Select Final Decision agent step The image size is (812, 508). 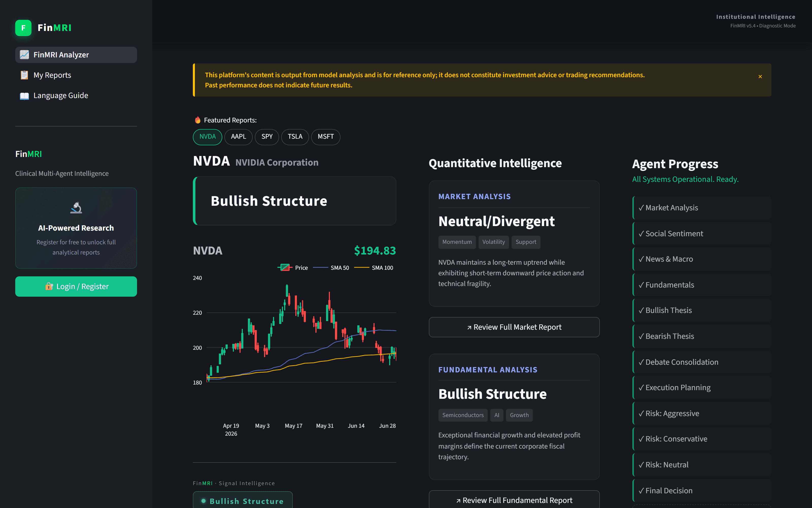702,490
